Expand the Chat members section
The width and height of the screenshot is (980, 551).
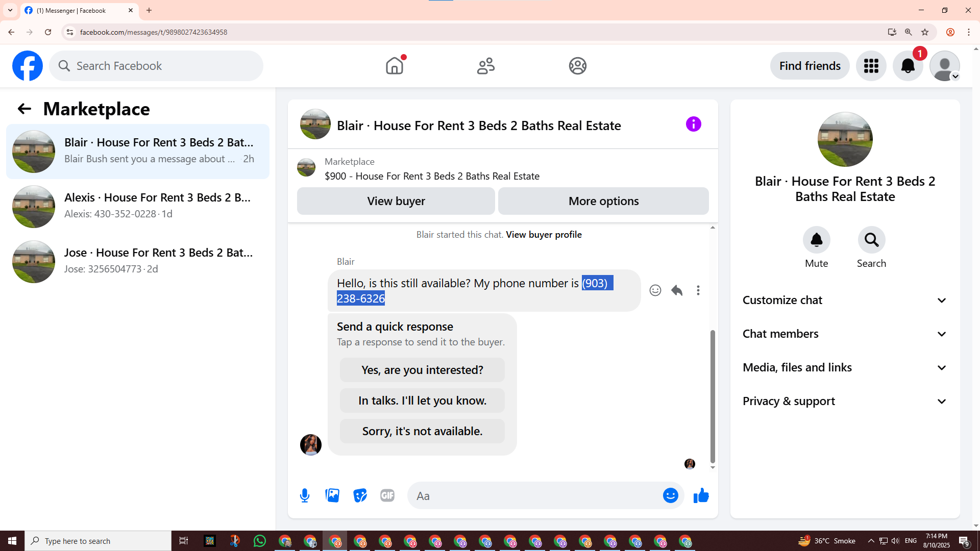[x=845, y=334]
